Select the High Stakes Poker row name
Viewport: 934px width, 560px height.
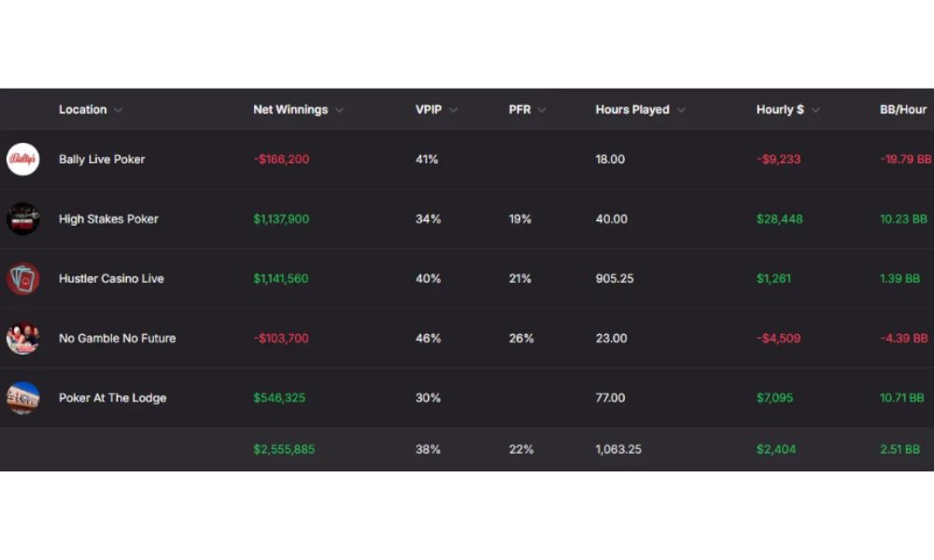point(108,218)
